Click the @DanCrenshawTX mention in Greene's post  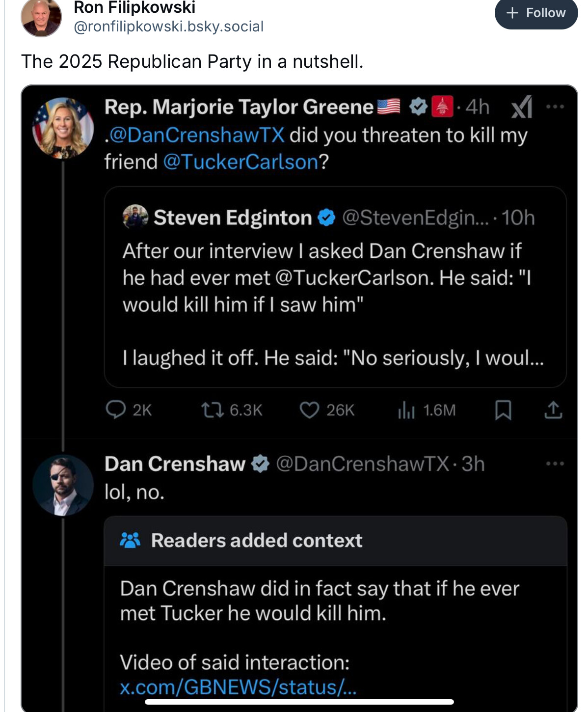click(196, 135)
